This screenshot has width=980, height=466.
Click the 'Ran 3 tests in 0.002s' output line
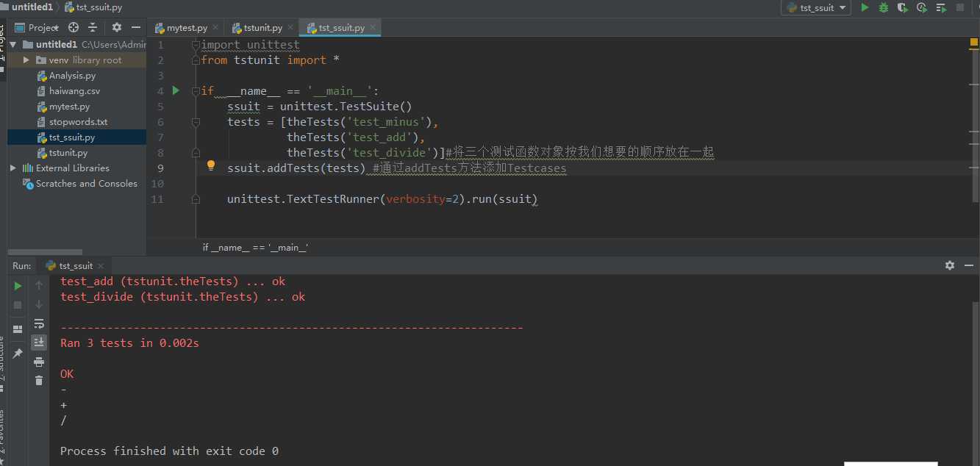coord(129,343)
